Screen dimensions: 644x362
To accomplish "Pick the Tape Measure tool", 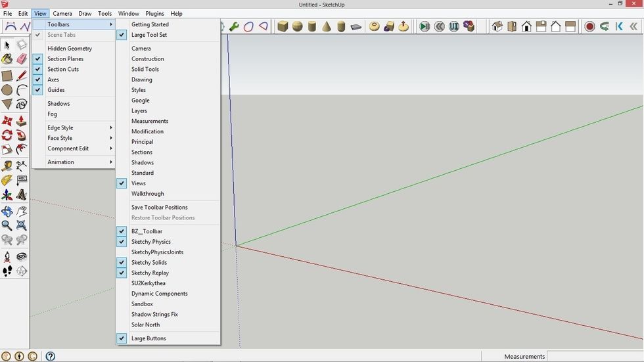I will pyautogui.click(x=7, y=166).
